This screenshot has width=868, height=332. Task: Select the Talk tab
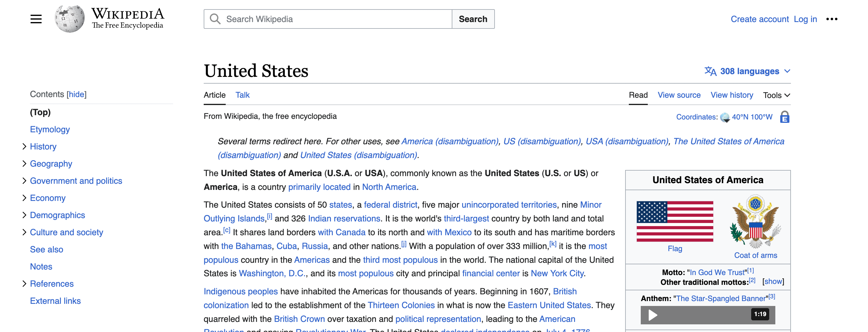coord(242,94)
